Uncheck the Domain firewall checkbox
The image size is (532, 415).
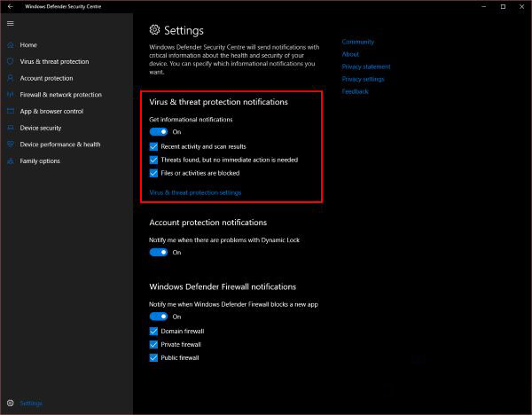(154, 331)
